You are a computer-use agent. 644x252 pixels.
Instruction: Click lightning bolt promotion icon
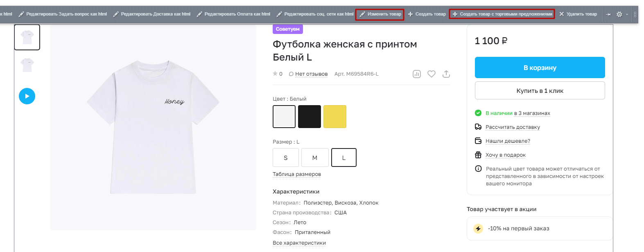point(478,229)
